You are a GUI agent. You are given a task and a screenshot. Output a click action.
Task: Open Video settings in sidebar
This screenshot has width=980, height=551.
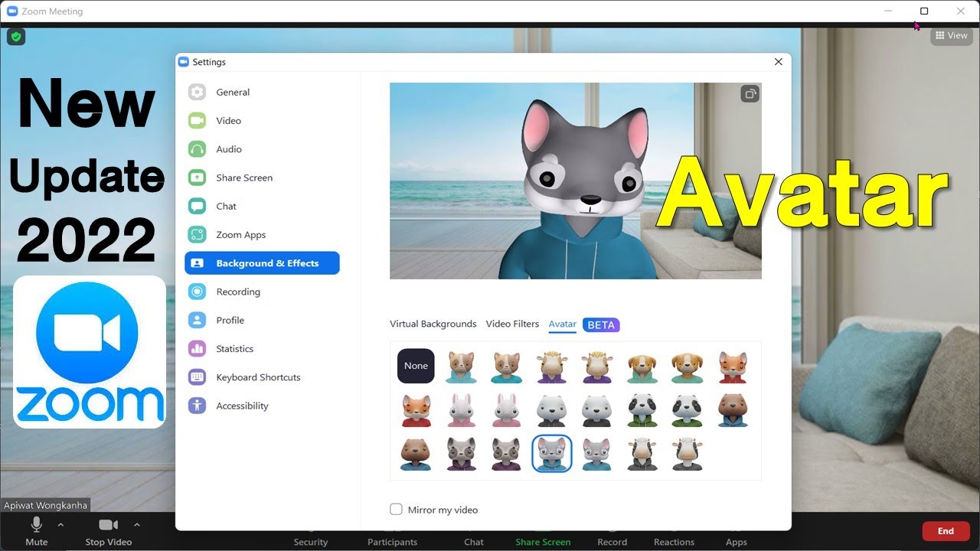pos(262,120)
